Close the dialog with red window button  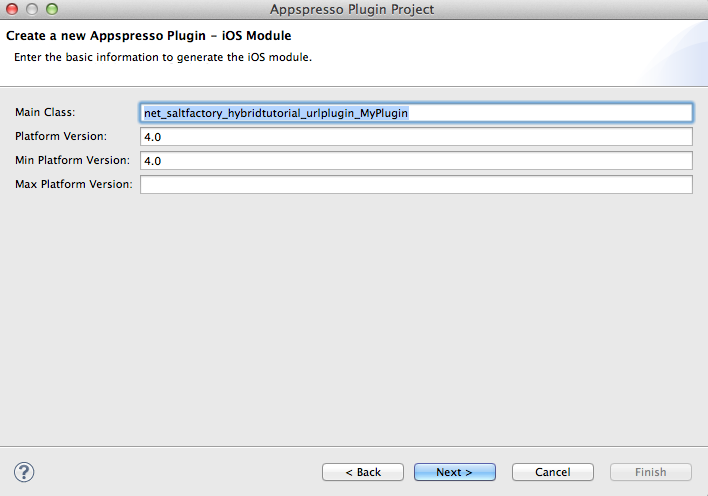pos(12,9)
